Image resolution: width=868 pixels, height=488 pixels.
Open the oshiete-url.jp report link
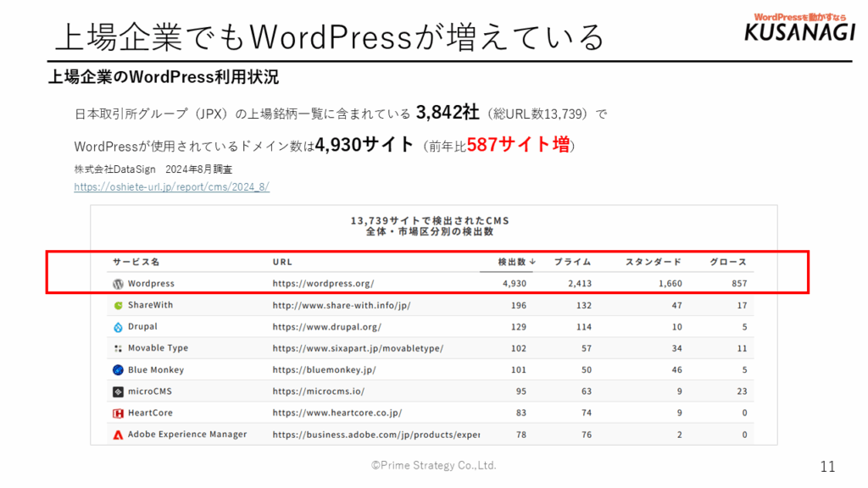(171, 187)
